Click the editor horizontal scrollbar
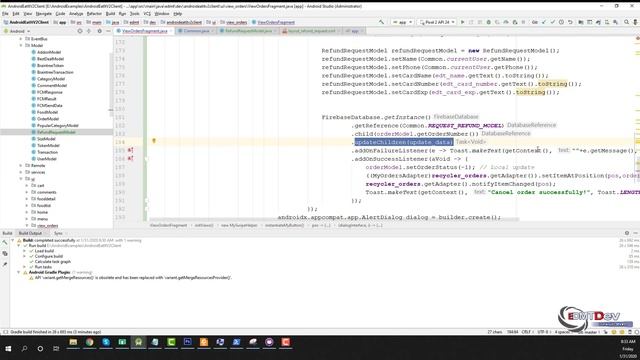The image size is (640, 360). pos(334,220)
